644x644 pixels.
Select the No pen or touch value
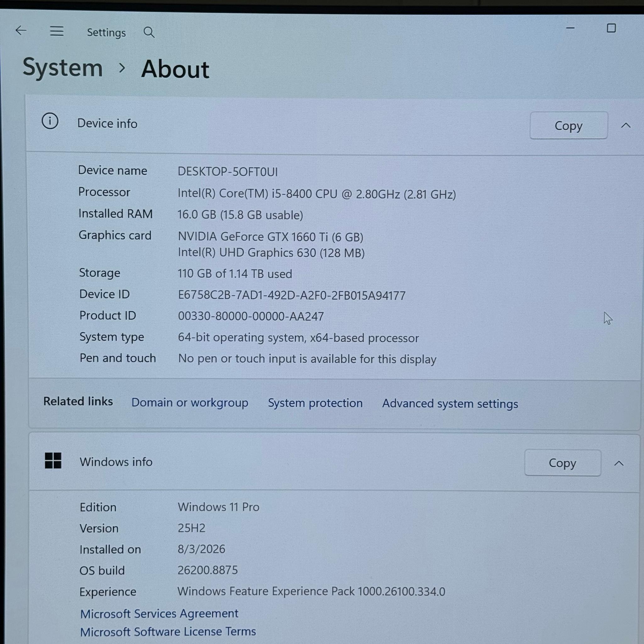point(307,359)
